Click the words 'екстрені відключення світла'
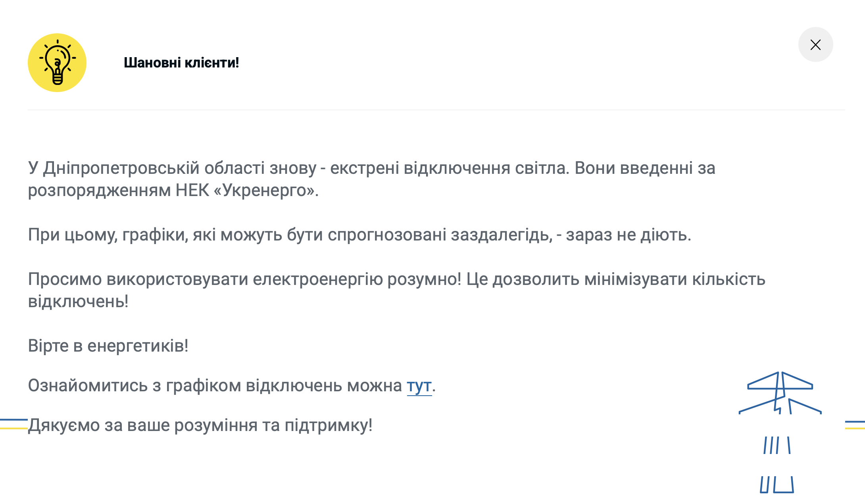 449,168
